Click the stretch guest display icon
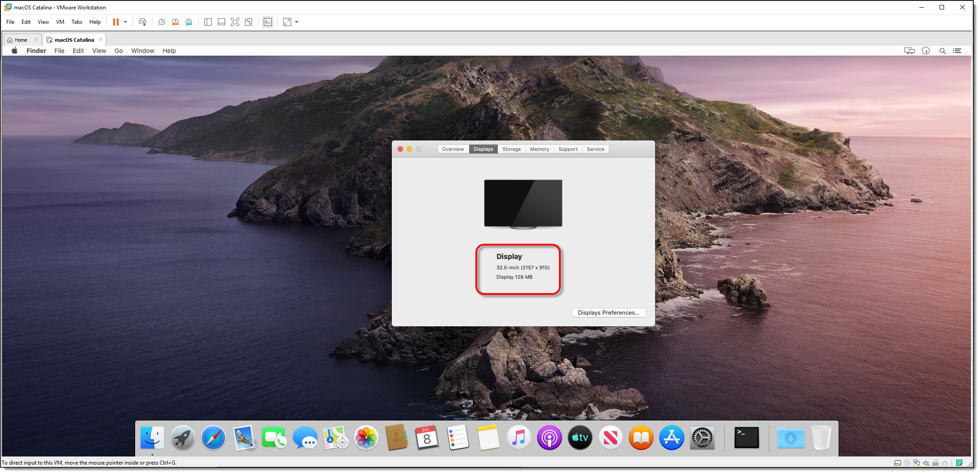The image size is (980, 474). (287, 22)
